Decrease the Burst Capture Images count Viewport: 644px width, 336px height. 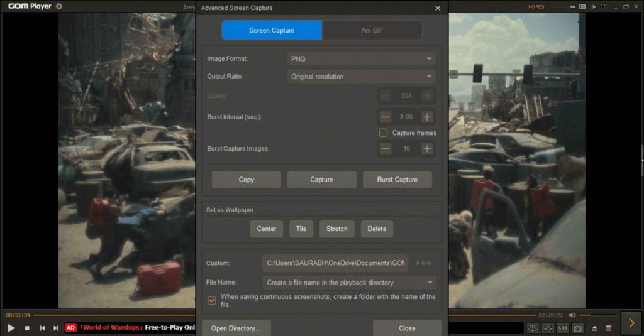386,148
